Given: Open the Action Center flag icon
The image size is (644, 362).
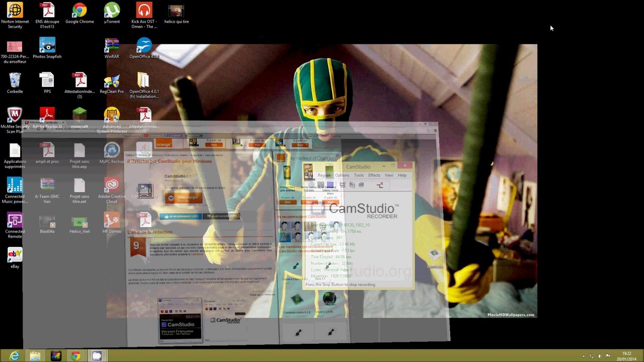Looking at the screenshot, I should coord(608,356).
